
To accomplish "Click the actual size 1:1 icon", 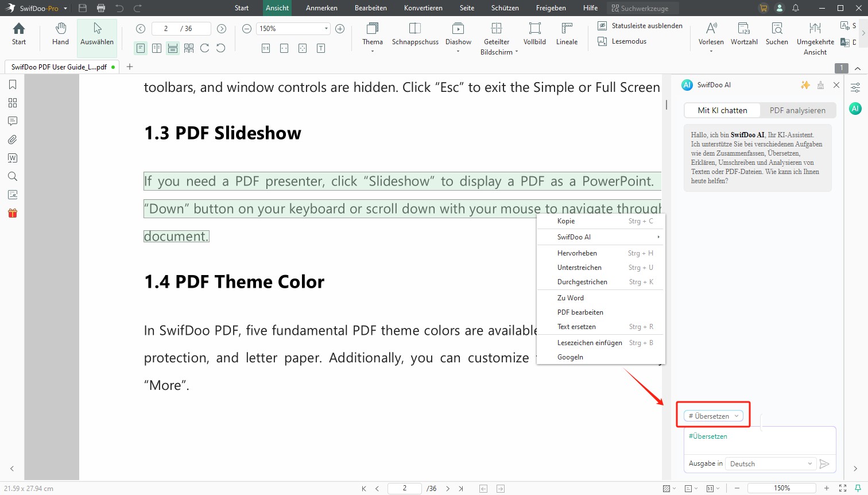I will [266, 48].
